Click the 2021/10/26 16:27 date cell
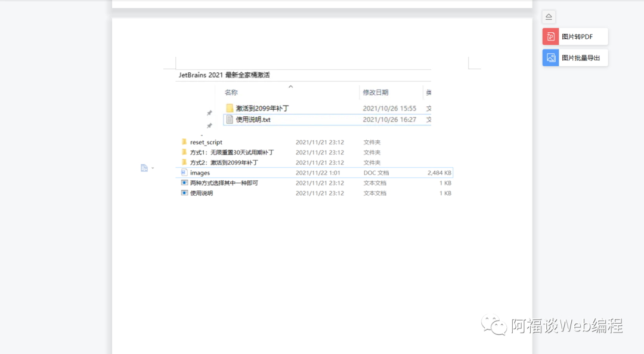 pos(389,119)
